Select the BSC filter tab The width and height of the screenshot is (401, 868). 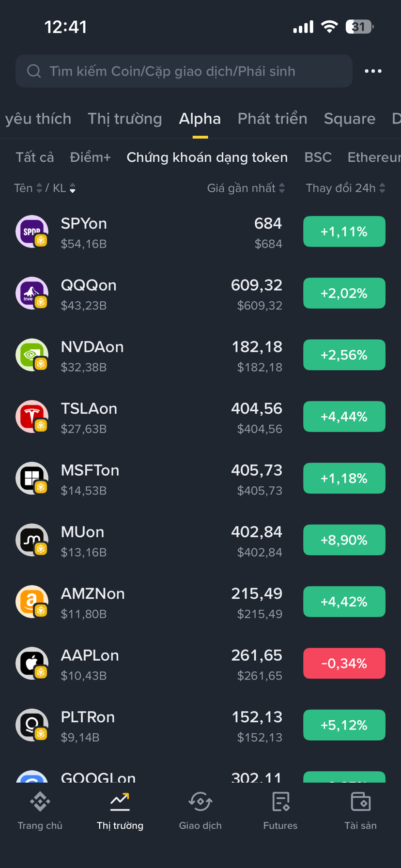click(318, 157)
